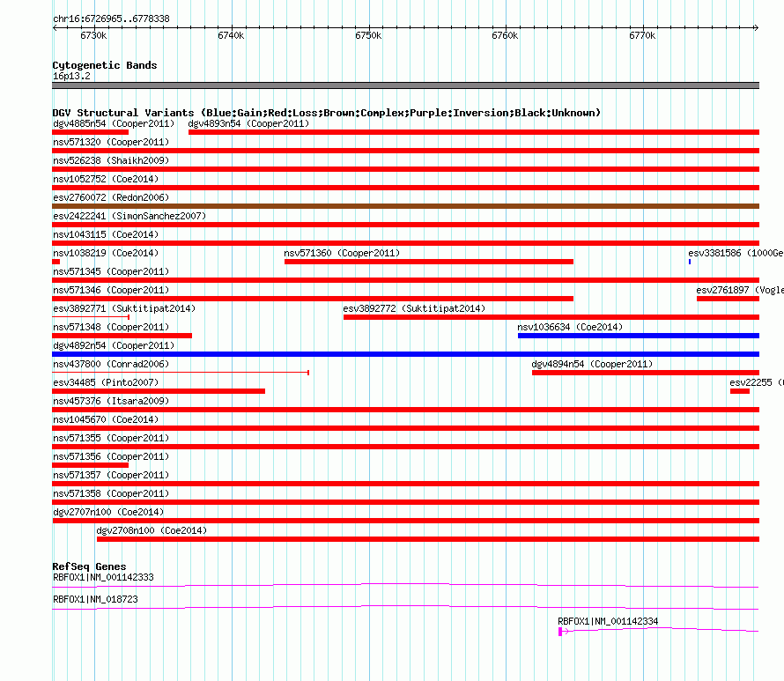The width and height of the screenshot is (784, 681).
Task: Open RBFOX1|NM_018723 transcript label
Action: (x=95, y=599)
